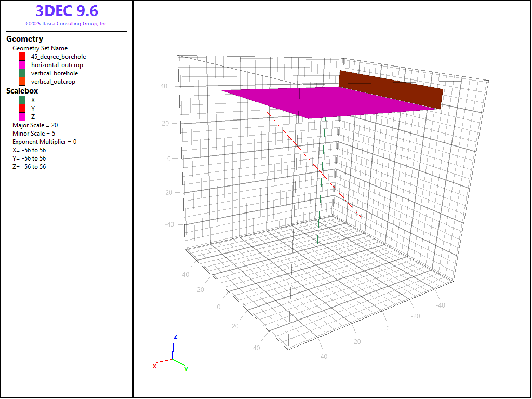This screenshot has height=399, width=532.
Task: Select the Scalebox legend heading
Action: 22,91
